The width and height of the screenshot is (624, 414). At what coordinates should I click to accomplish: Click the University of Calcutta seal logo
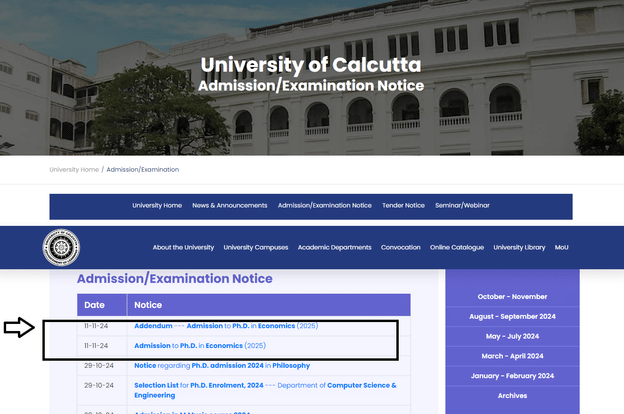pos(61,247)
